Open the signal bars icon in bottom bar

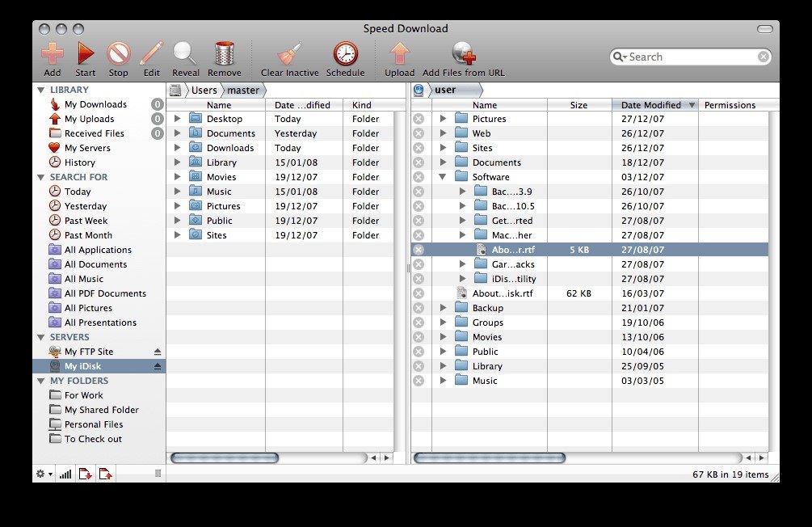[65, 474]
